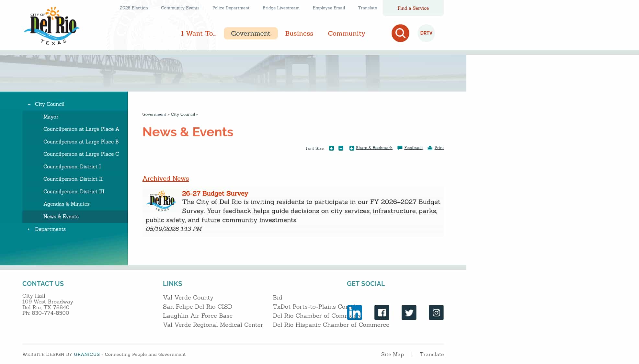
Task: Increase font size with plus icon
Action: click(x=331, y=148)
